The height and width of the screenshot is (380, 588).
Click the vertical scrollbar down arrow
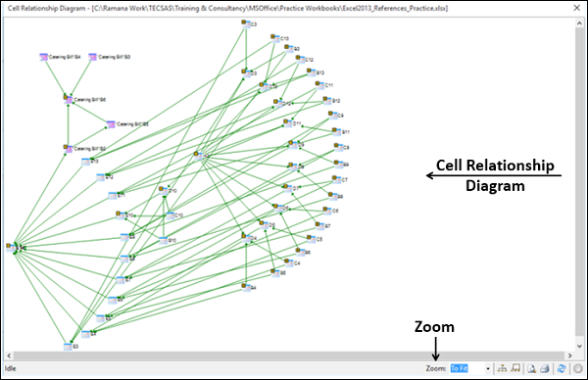579,346
